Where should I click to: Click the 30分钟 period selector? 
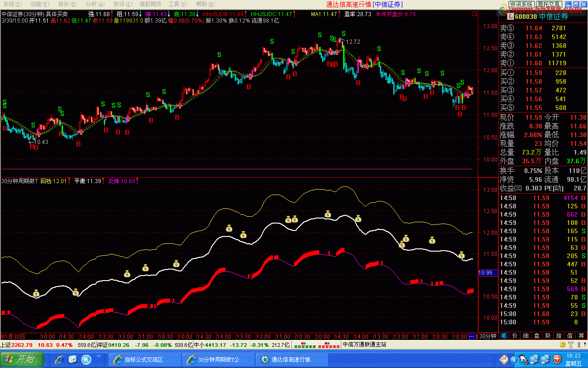tap(488, 336)
